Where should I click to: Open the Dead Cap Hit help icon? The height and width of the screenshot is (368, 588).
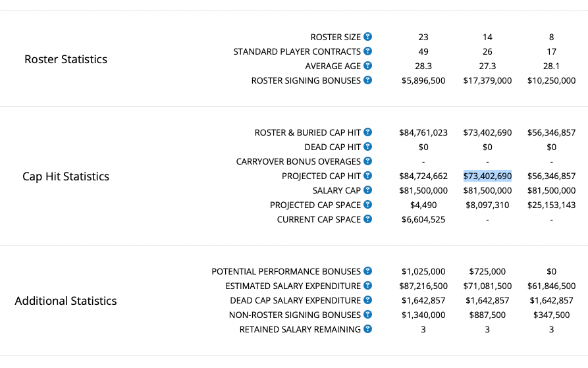tap(368, 147)
